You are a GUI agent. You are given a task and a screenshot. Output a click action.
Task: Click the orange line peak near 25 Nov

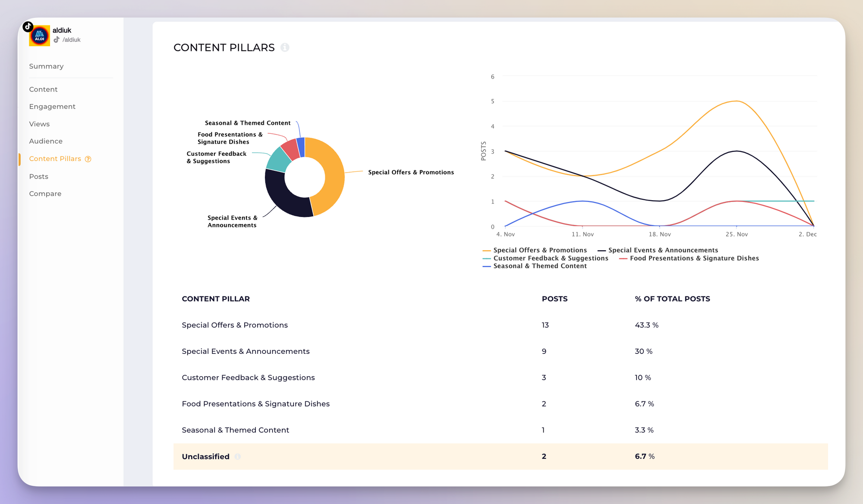pos(737,101)
